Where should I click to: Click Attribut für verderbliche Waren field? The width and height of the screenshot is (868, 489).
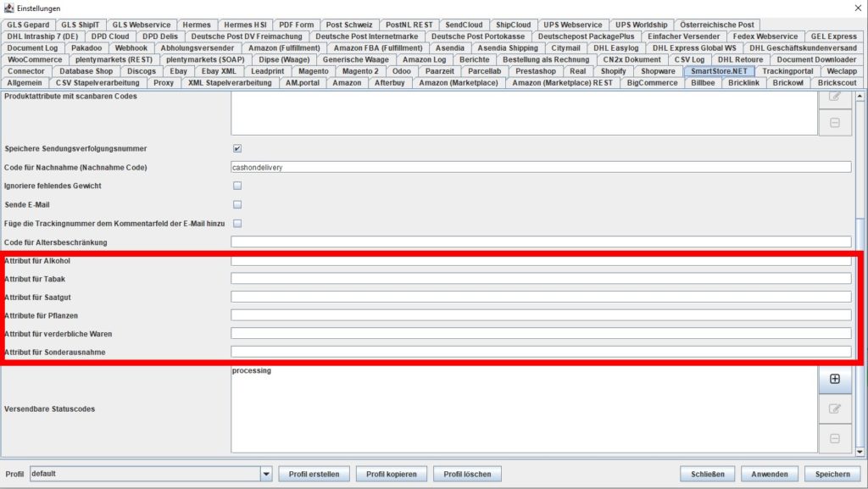[x=541, y=333]
